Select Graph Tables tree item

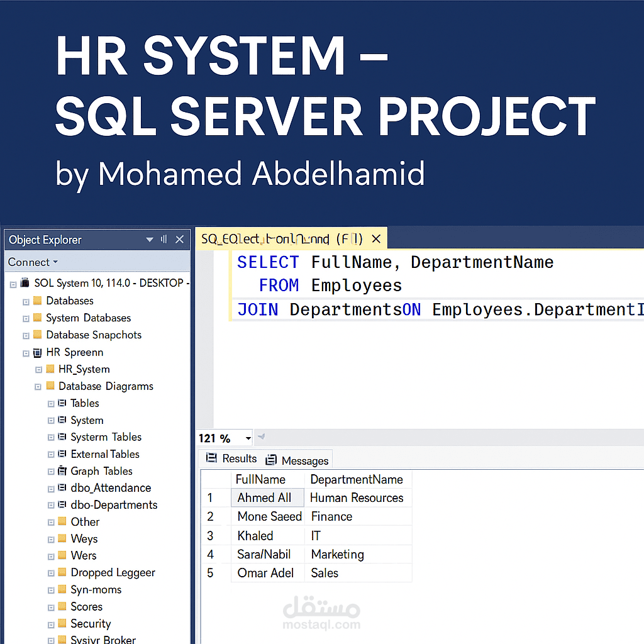(x=101, y=470)
